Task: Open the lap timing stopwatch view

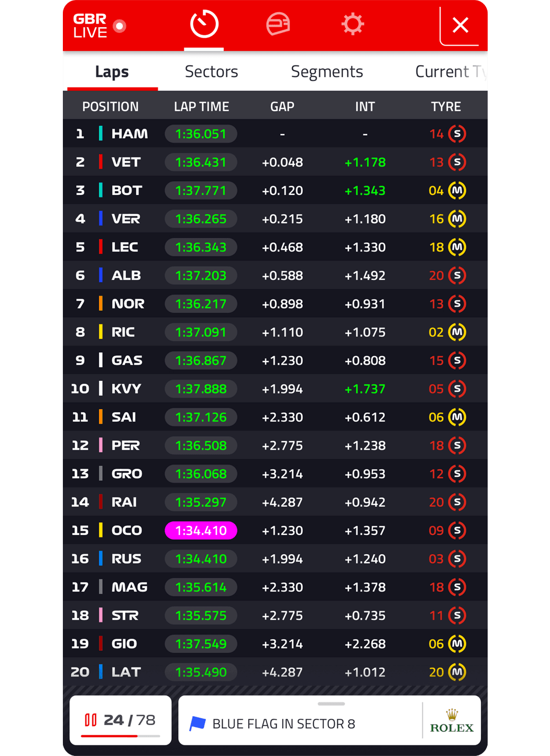Action: click(x=204, y=24)
